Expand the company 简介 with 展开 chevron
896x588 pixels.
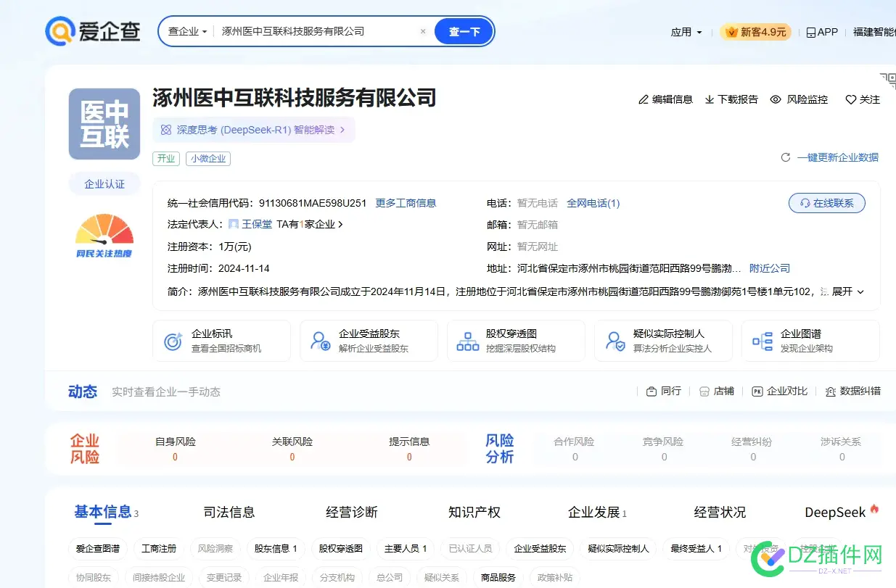point(850,292)
